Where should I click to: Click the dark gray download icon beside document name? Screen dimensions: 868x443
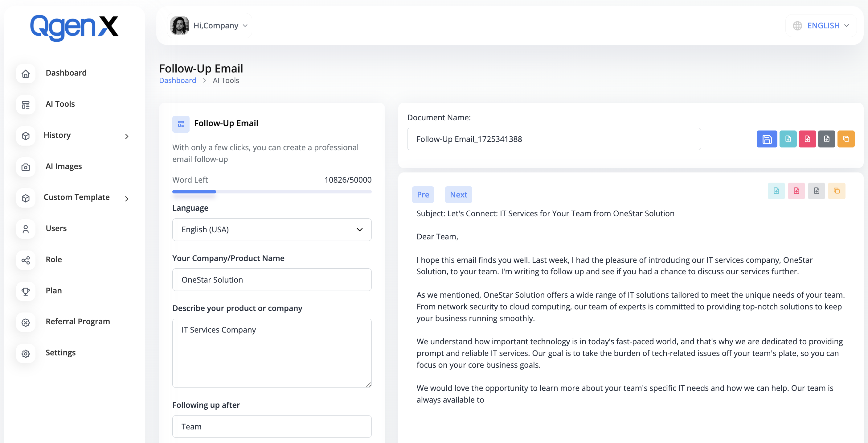[827, 139]
